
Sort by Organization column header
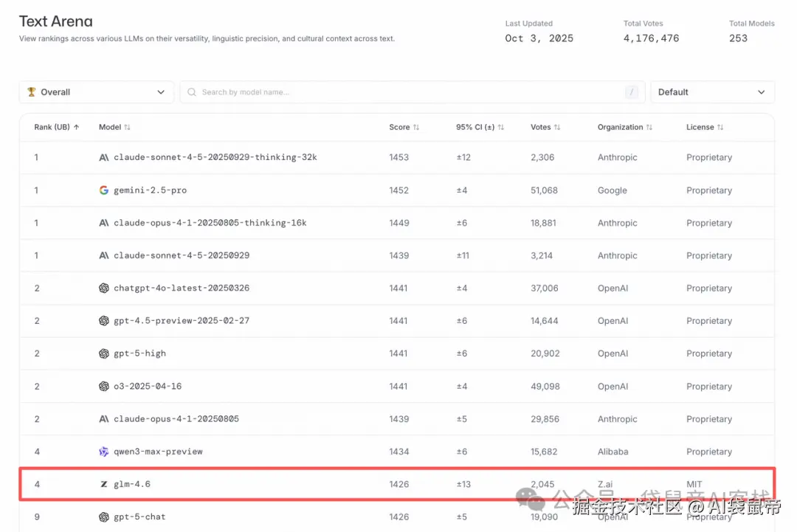(x=625, y=127)
